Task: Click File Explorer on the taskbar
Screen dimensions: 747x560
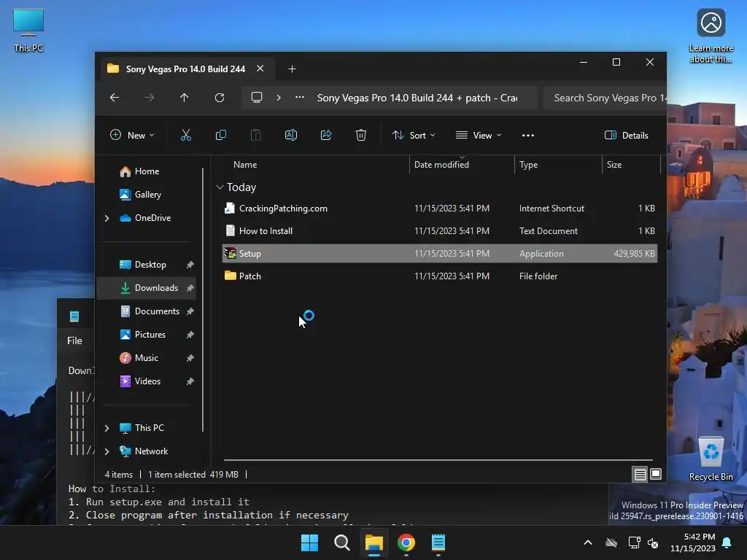Action: pyautogui.click(x=374, y=542)
